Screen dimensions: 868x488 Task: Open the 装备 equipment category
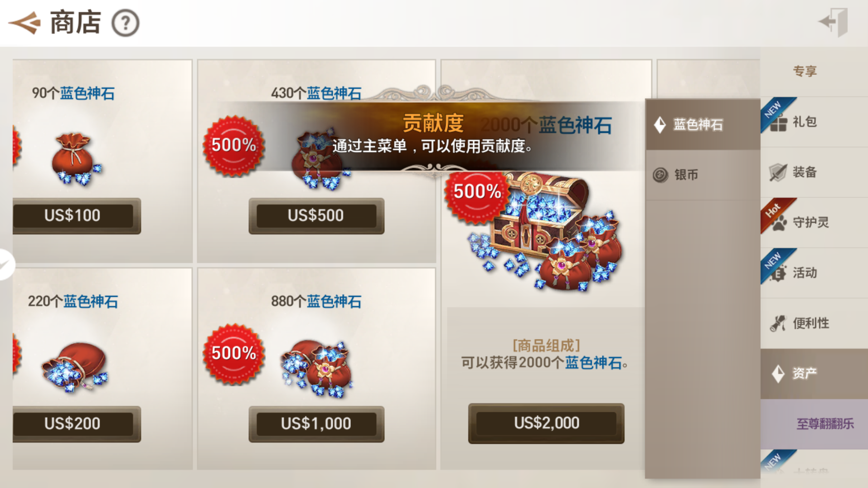point(814,172)
